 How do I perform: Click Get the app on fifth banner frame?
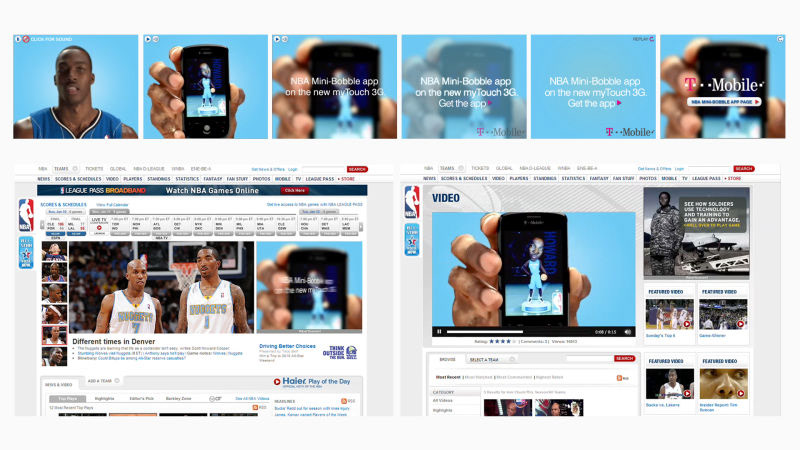(594, 104)
